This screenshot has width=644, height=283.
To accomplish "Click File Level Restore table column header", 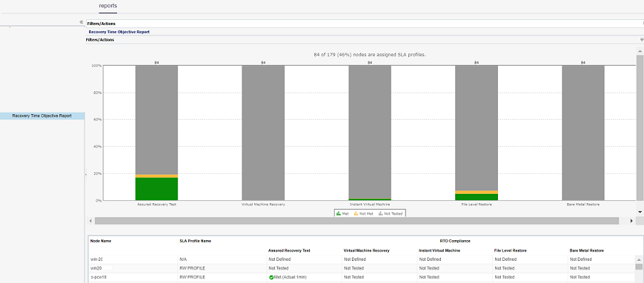I will tap(511, 250).
